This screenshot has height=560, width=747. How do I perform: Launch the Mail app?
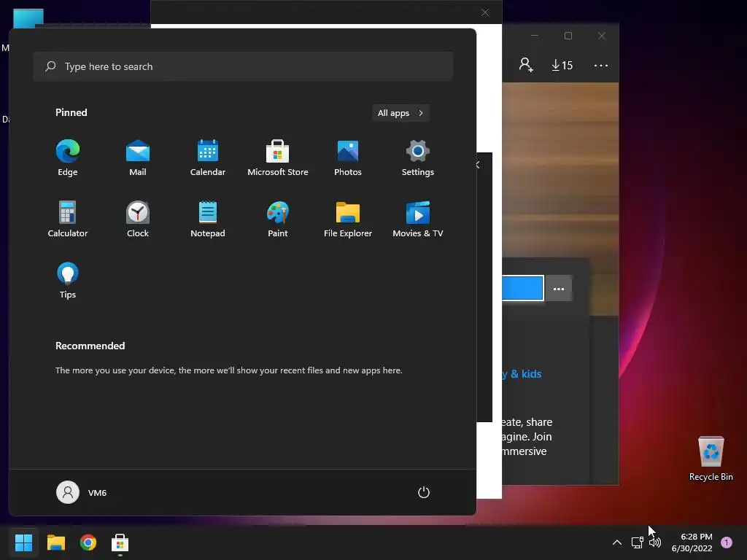(x=138, y=158)
